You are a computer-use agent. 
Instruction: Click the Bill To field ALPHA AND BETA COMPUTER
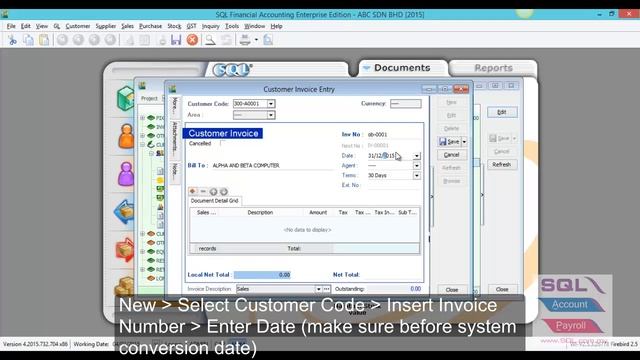point(272,166)
